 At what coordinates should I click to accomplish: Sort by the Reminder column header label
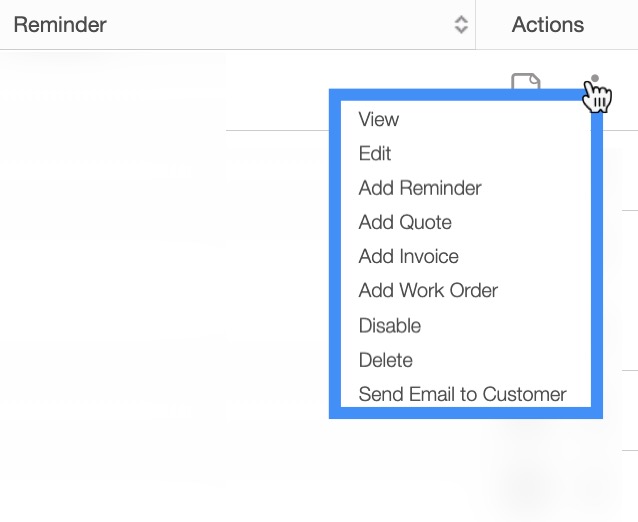[x=60, y=24]
